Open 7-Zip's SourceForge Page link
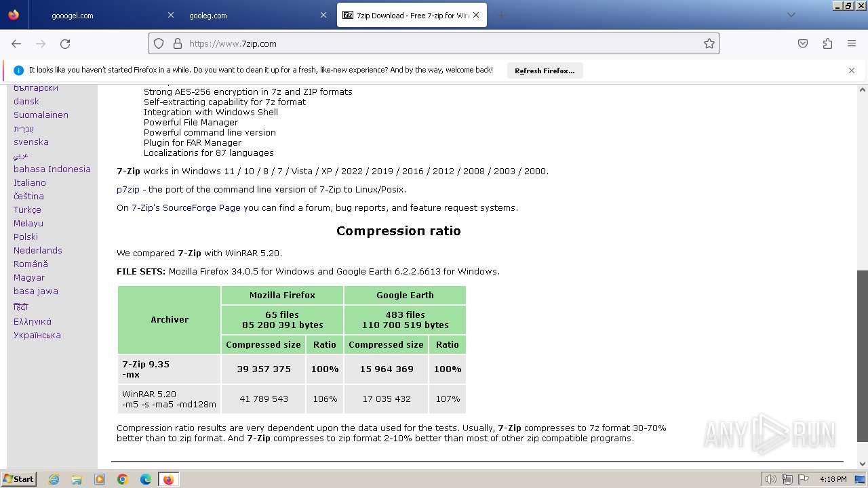The image size is (868, 488). tap(186, 208)
